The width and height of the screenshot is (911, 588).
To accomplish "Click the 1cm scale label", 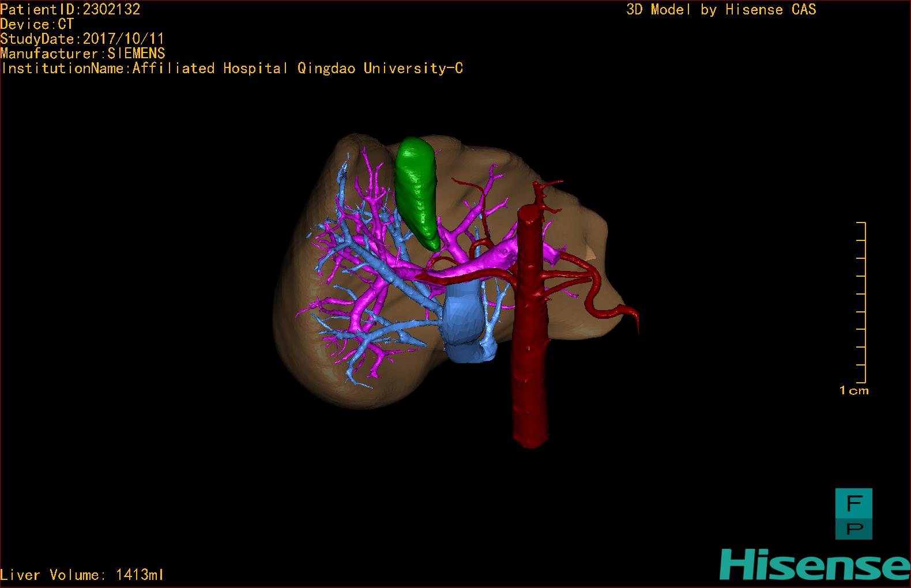I will pos(854,391).
